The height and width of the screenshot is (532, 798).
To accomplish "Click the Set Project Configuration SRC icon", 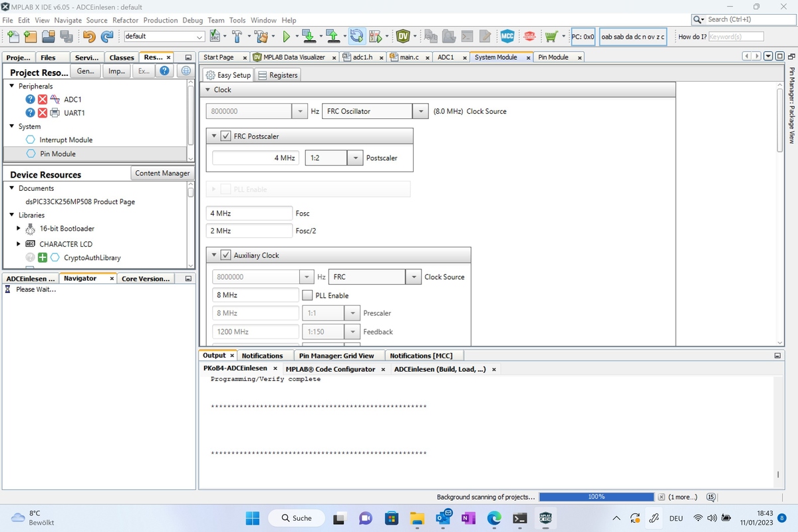I will point(215,36).
